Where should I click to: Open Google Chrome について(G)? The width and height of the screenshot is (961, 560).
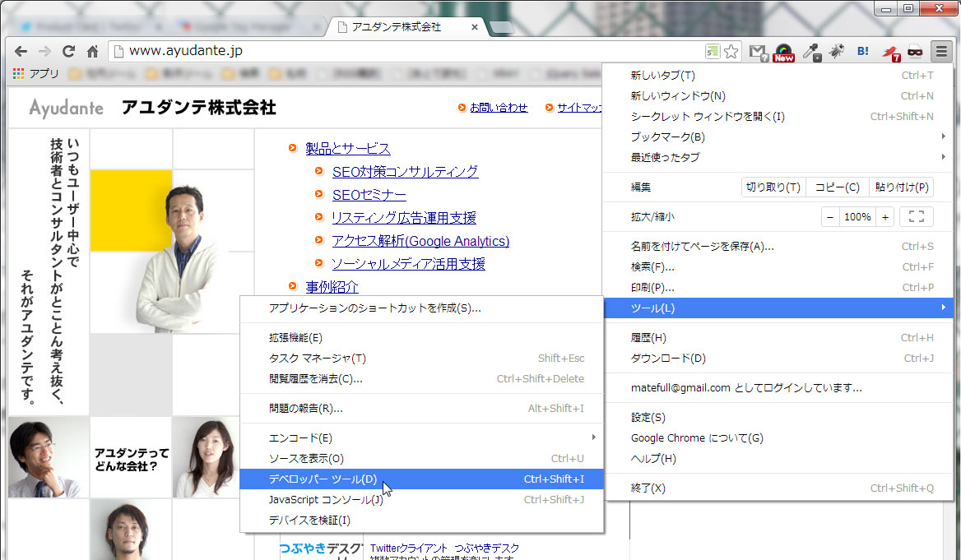[x=778, y=438]
